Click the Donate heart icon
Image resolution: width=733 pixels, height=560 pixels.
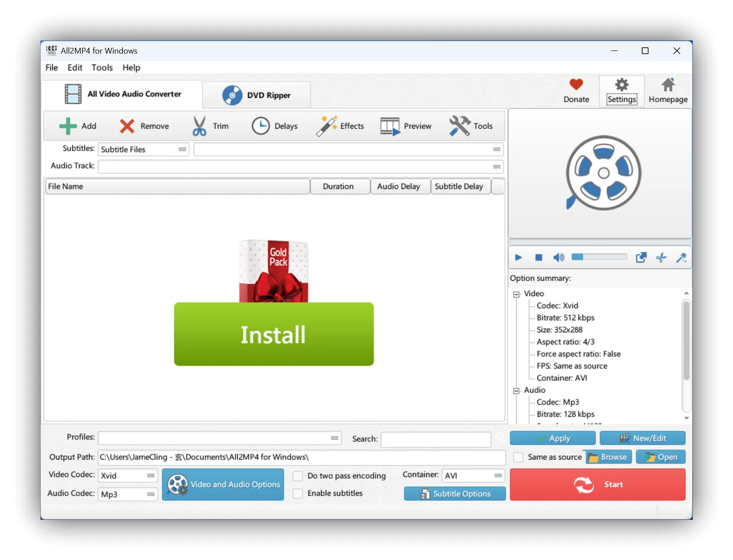pos(576,85)
